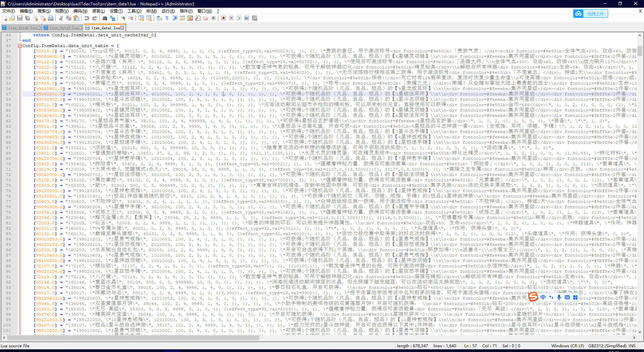
Task: Click the Sogou IME 中 language toggle
Action: (543, 297)
